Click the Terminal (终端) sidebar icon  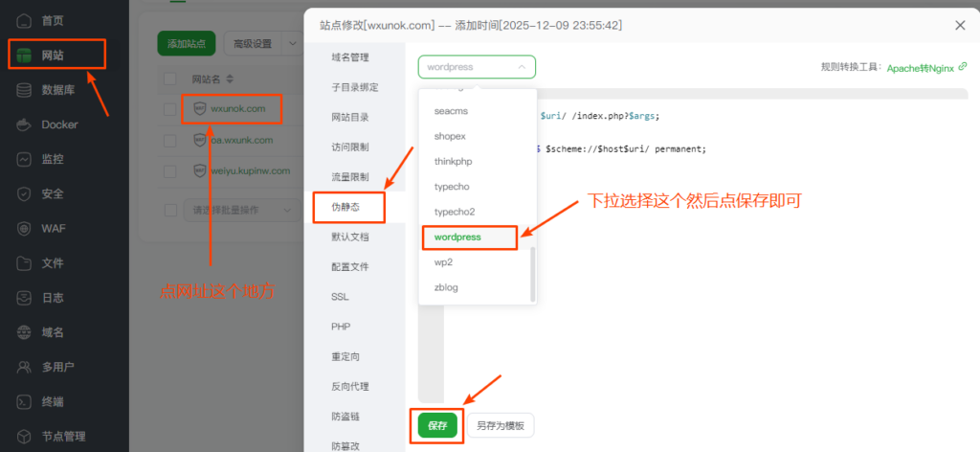coord(24,401)
